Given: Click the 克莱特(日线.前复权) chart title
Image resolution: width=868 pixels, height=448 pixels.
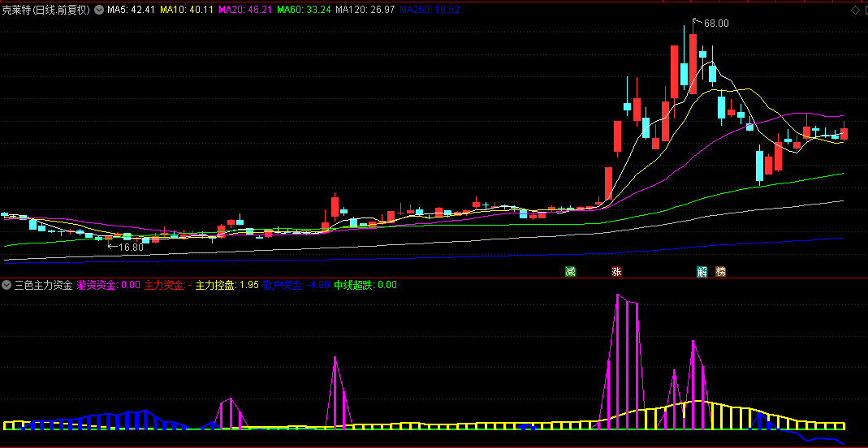Looking at the screenshot, I should 46,10.
